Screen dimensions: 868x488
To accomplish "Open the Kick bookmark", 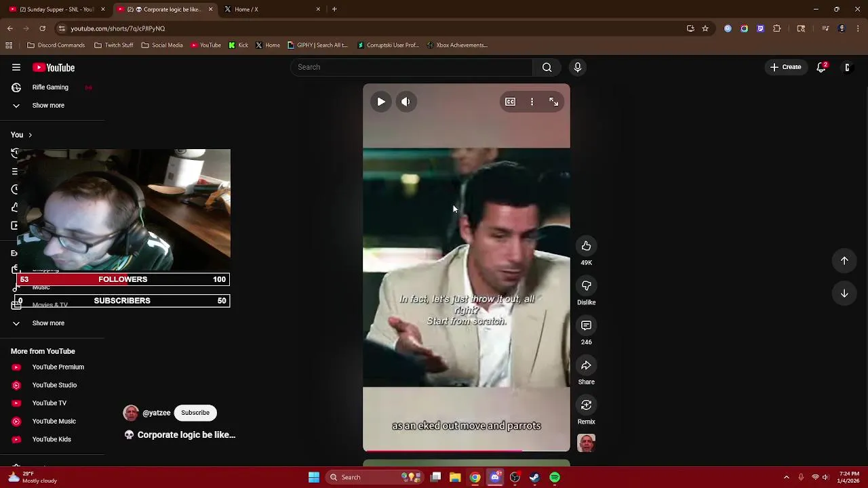I will 238,45.
